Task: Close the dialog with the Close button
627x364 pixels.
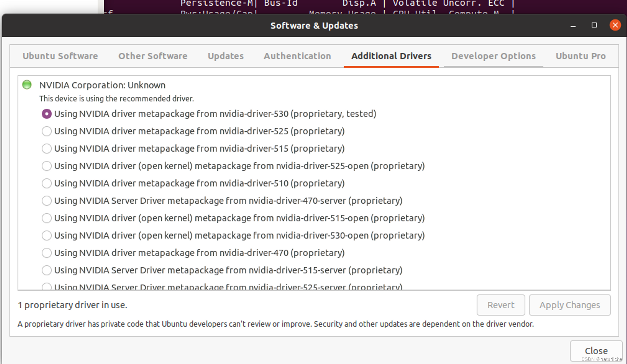Action: (x=596, y=351)
